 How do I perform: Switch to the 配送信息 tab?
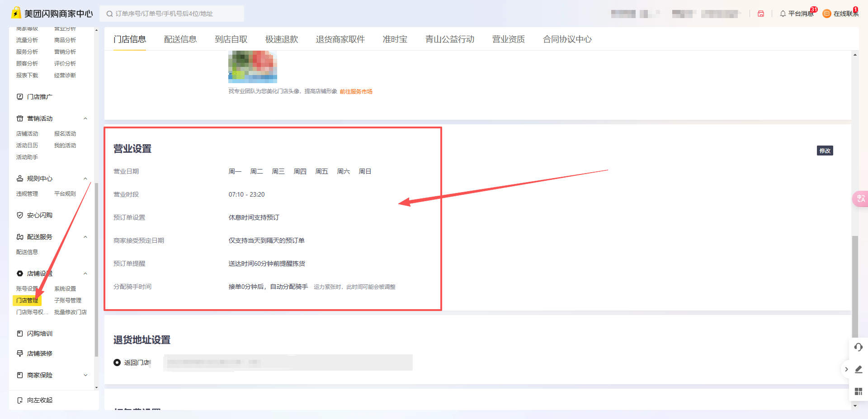(x=180, y=39)
